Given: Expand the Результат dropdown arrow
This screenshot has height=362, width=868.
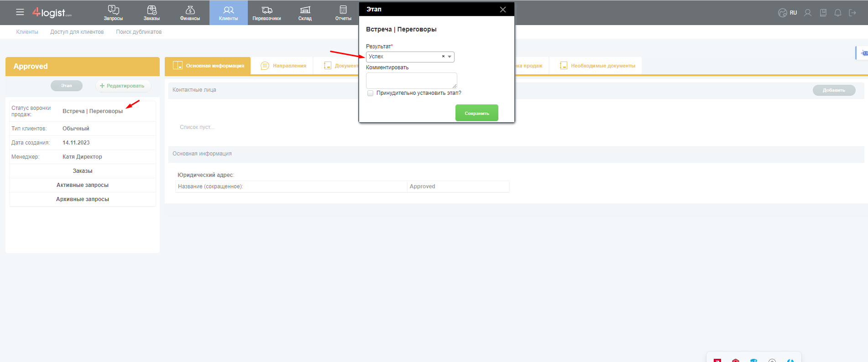Looking at the screenshot, I should tap(450, 57).
